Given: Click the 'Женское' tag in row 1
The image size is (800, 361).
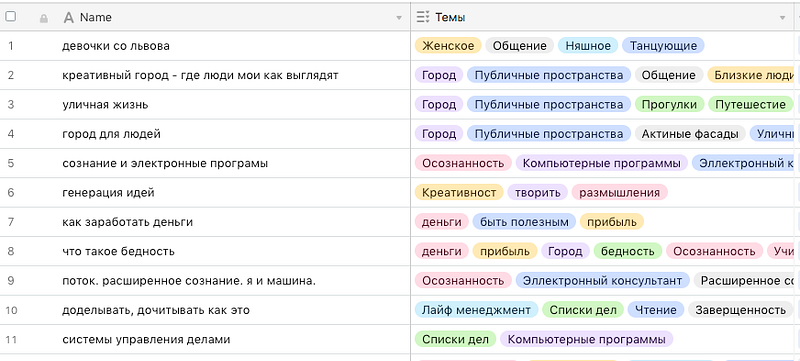Looking at the screenshot, I should 448,46.
